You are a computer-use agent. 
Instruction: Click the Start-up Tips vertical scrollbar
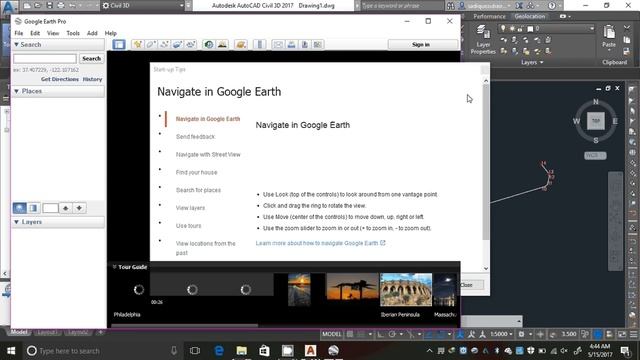(486, 163)
